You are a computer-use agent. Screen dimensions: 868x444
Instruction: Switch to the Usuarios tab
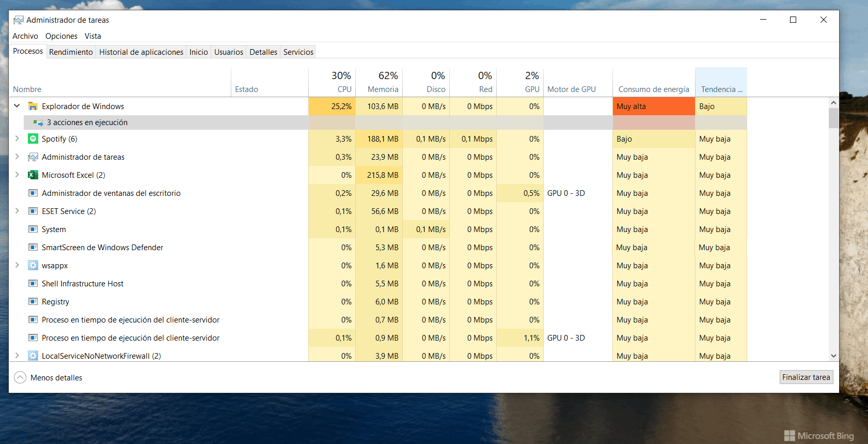click(x=229, y=52)
